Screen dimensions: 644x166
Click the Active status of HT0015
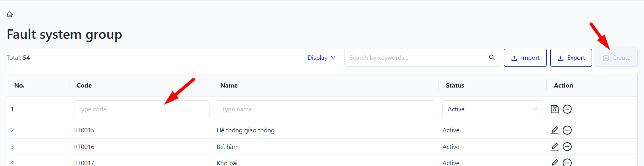pos(451,130)
